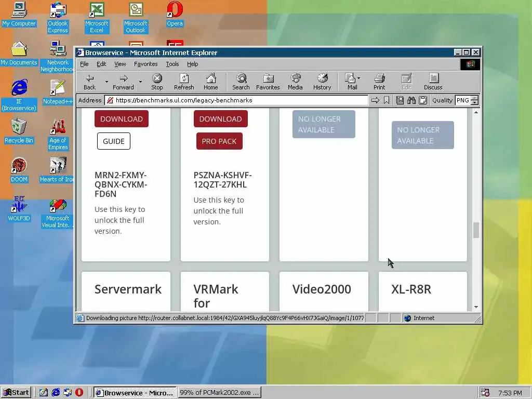This screenshot has height=399, width=532.
Task: Select Network Neighborhood desktop icon
Action: 58,57
